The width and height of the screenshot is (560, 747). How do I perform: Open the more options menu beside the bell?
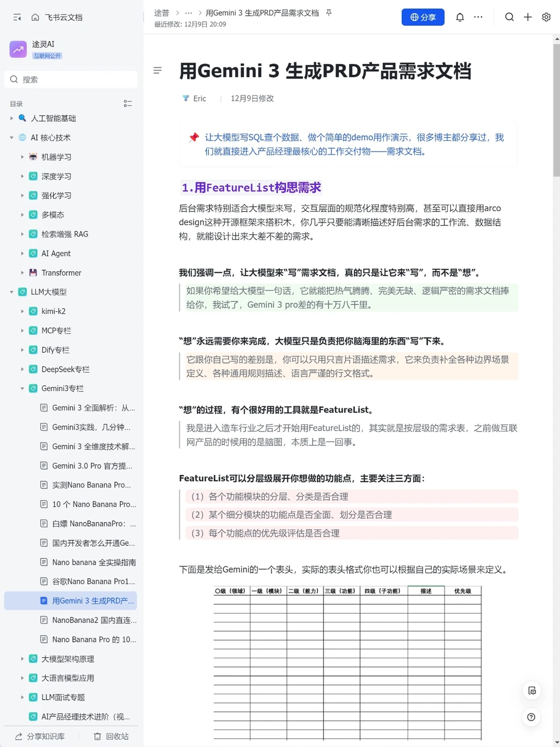point(478,17)
